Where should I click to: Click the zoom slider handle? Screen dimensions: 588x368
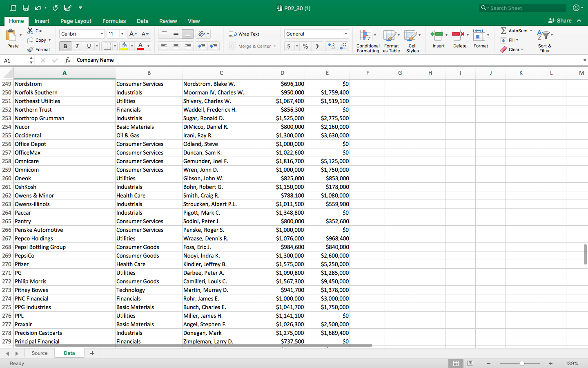point(522,364)
